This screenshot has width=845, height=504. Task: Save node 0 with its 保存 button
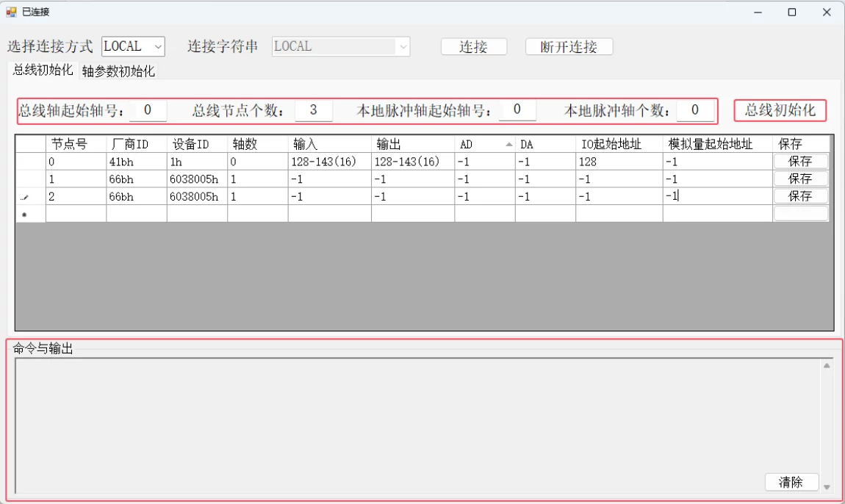(800, 161)
